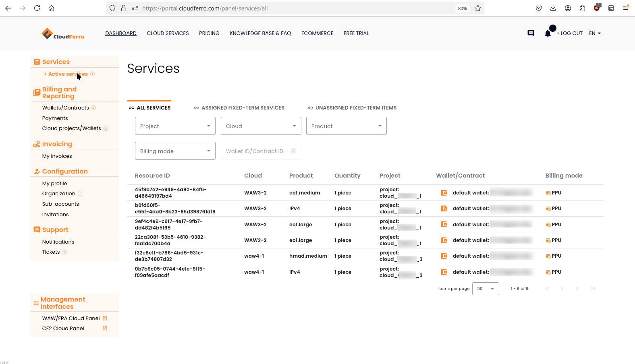Viewport: 635px width, 364px height.
Task: Click external link icon beside CF2 Cloud Panel
Action: pyautogui.click(x=105, y=329)
